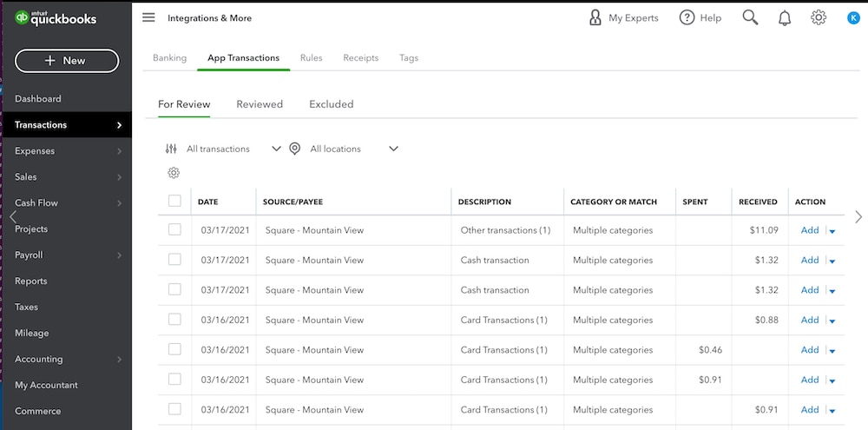Viewport: 868px width, 430px height.
Task: Open Add dropdown arrow for $0.88 row
Action: pyautogui.click(x=832, y=321)
